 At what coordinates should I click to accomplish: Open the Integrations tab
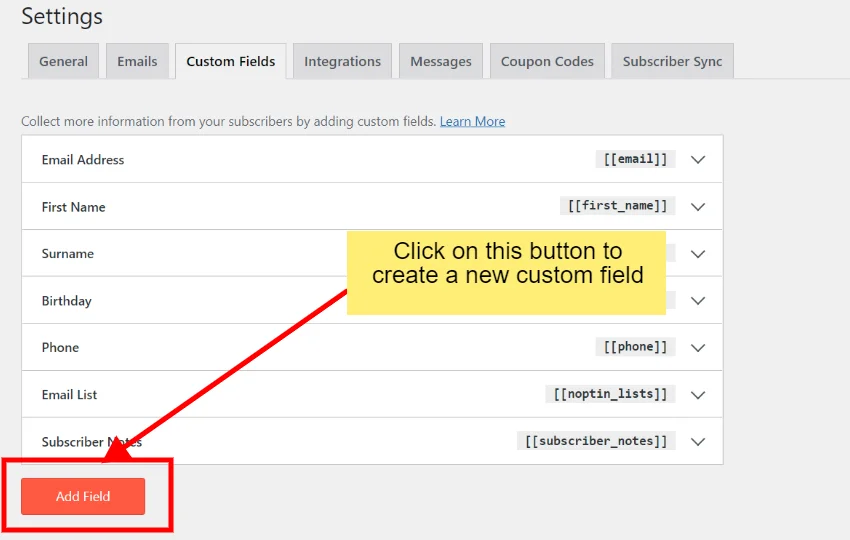342,61
